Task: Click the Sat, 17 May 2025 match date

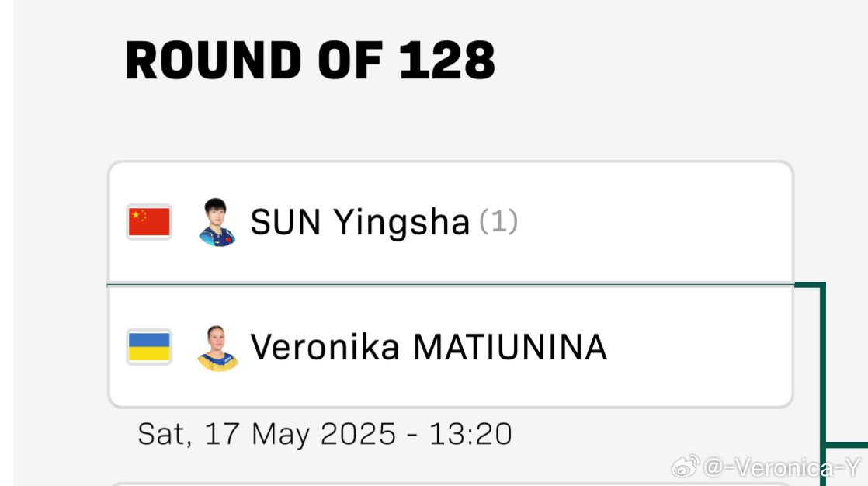Action: point(267,434)
